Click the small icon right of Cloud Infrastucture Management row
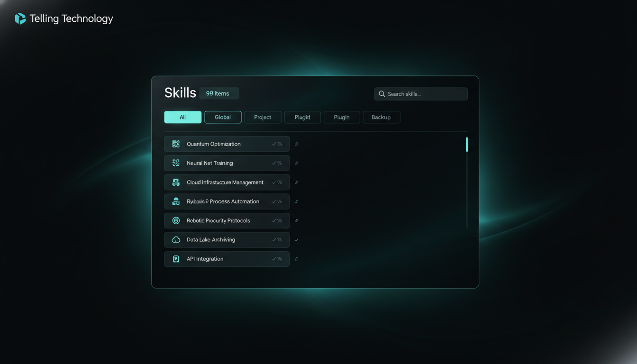 (296, 182)
